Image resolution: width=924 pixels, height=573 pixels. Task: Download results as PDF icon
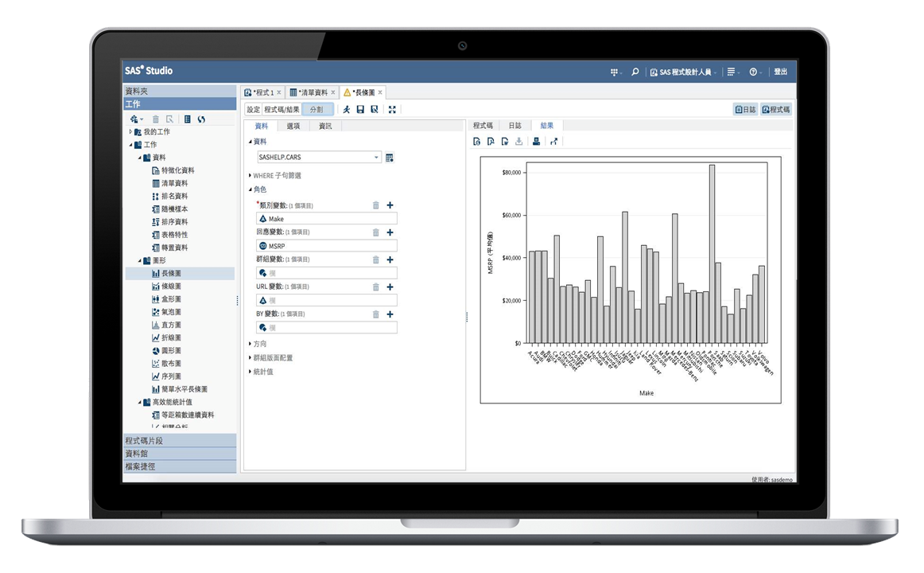coord(491,142)
